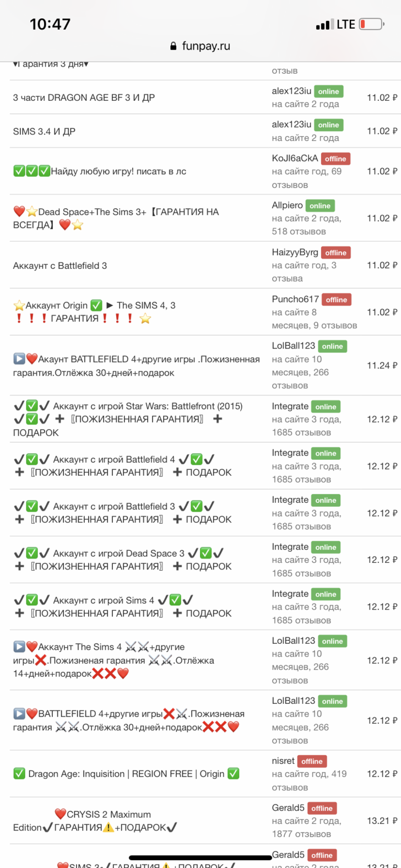Open '3 части DRAGON AGE BF 3' listing
The height and width of the screenshot is (868, 401).
click(x=84, y=97)
